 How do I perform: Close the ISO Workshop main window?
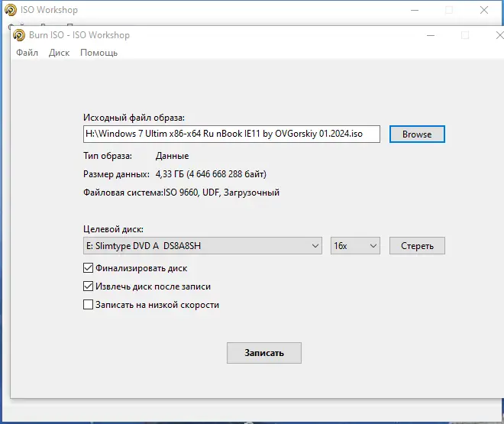484,10
